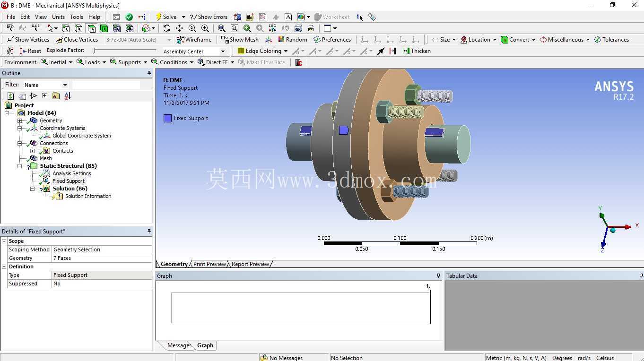Enable the Edge selection filter
The height and width of the screenshot is (361, 644).
pyautogui.click(x=78, y=28)
